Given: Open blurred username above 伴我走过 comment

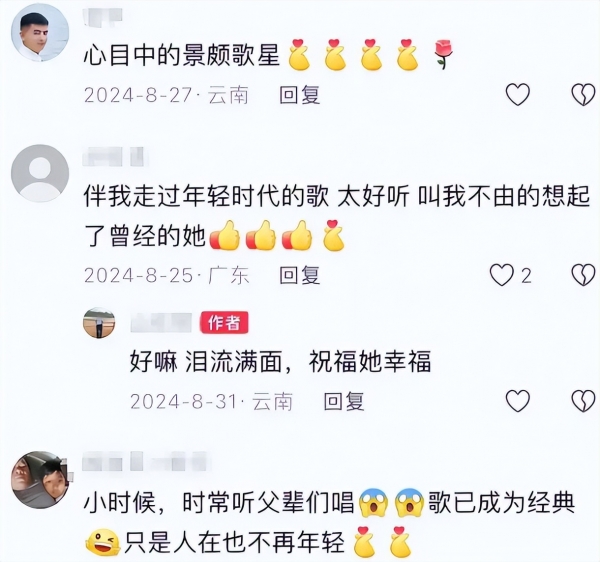Looking at the screenshot, I should point(114,156).
